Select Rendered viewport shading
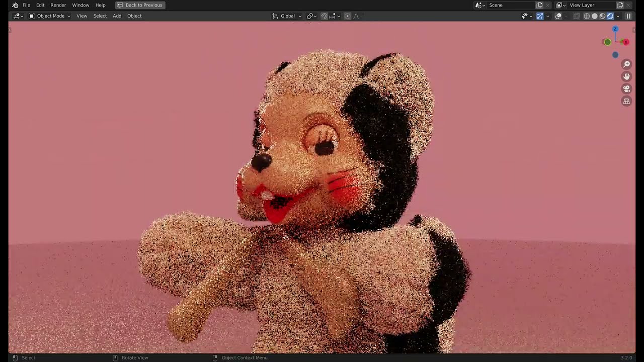Viewport: 644px width, 362px height. click(610, 16)
